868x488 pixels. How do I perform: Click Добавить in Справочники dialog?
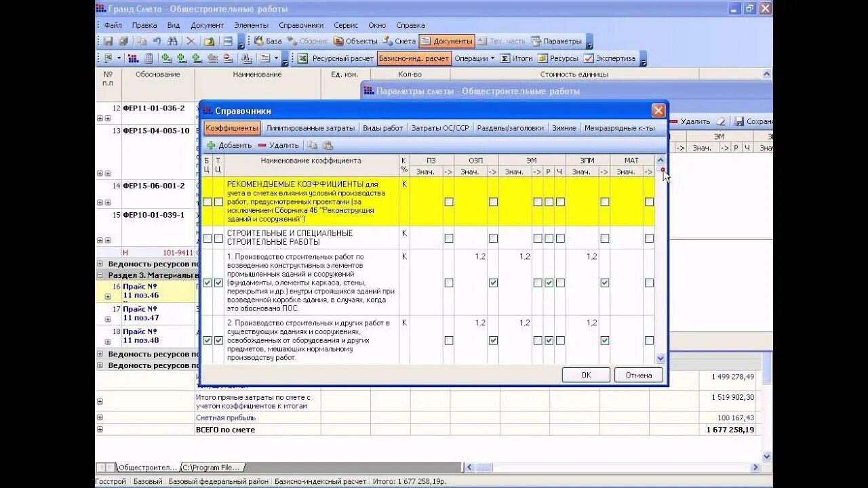click(x=229, y=145)
